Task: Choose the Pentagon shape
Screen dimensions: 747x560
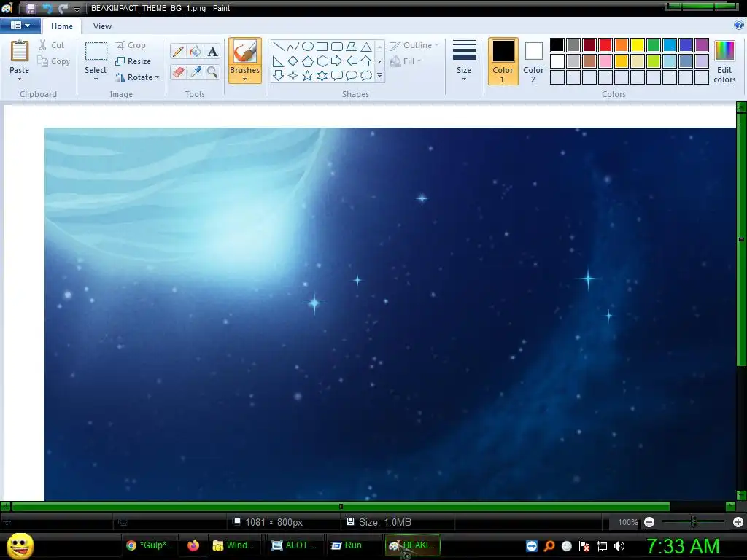Action: click(308, 61)
